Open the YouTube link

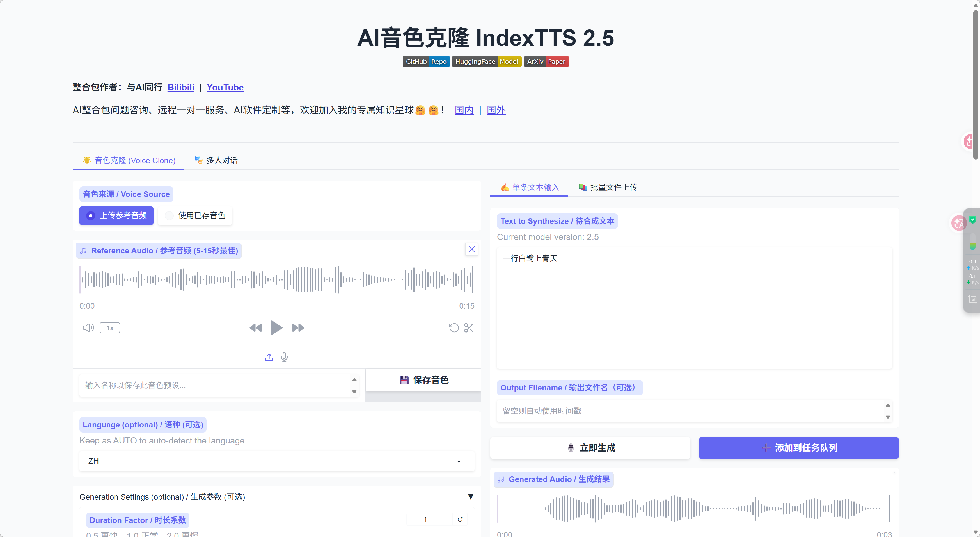225,87
